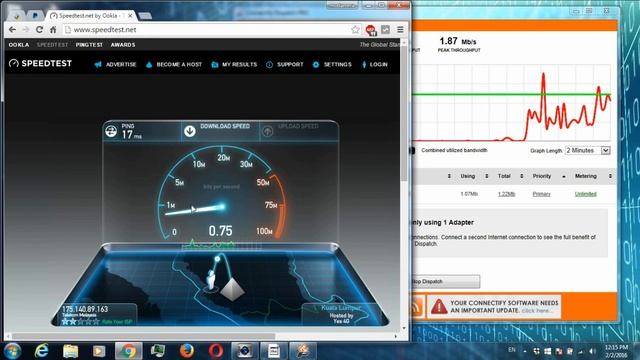Open the SUPPORT page
Viewport: 640px width, 360px height.
click(285, 64)
